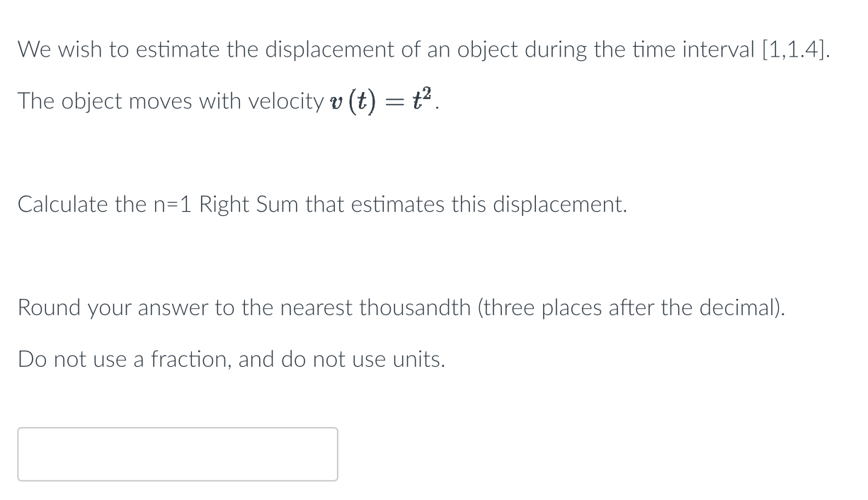Click the word 'estimates' in the question
Screen dimensions: 868x500
pos(399,205)
